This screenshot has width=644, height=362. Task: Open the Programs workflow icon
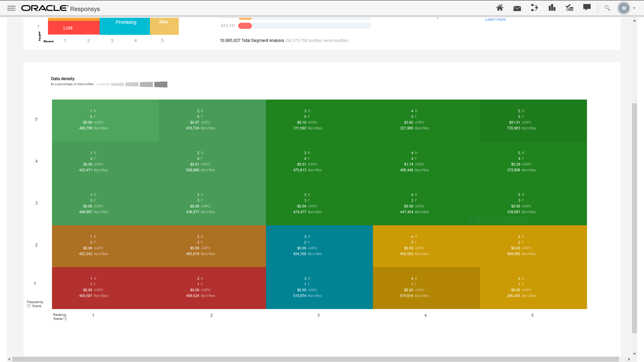(535, 8)
